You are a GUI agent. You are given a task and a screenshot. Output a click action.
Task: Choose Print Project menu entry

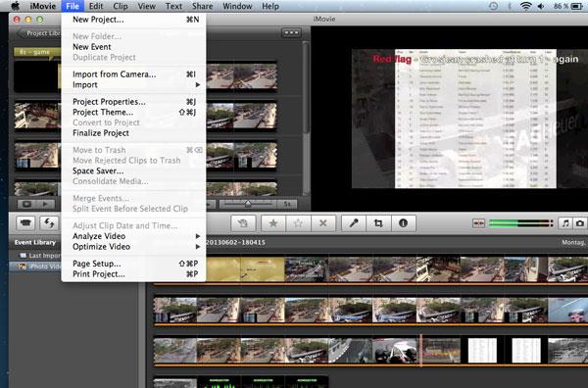(133, 274)
